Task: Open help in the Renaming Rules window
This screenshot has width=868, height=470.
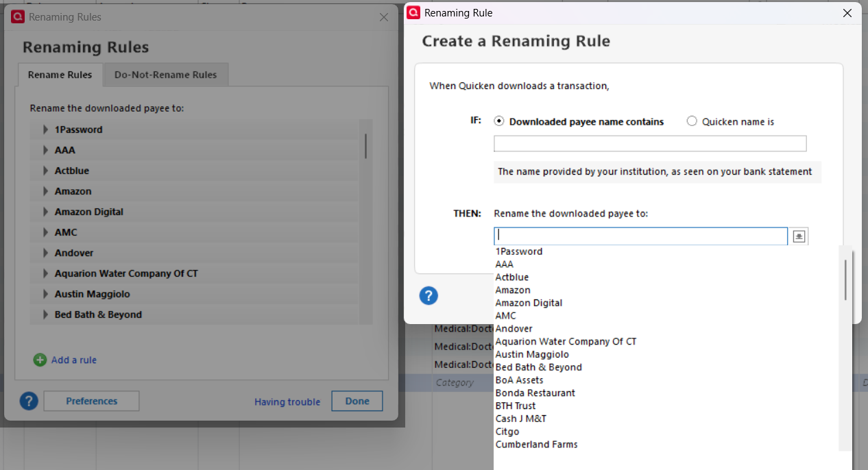Action: pyautogui.click(x=29, y=401)
